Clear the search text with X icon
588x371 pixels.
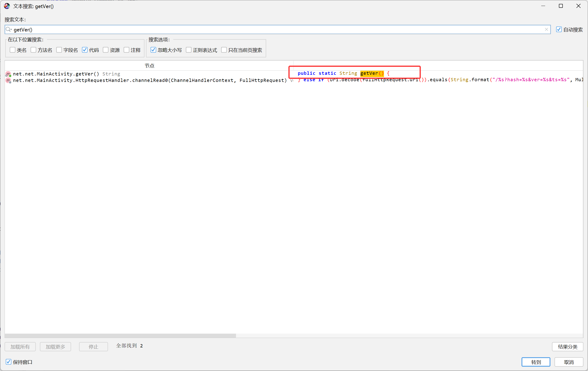pos(546,30)
